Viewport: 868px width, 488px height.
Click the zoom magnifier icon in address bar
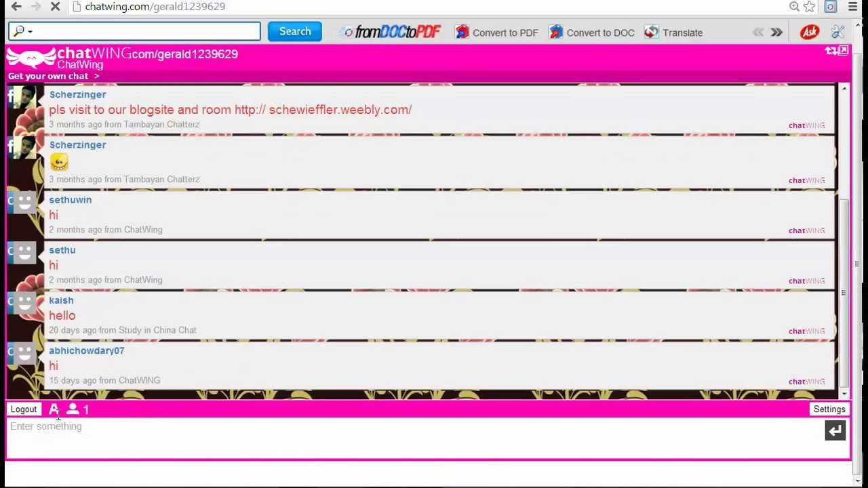pyautogui.click(x=794, y=7)
